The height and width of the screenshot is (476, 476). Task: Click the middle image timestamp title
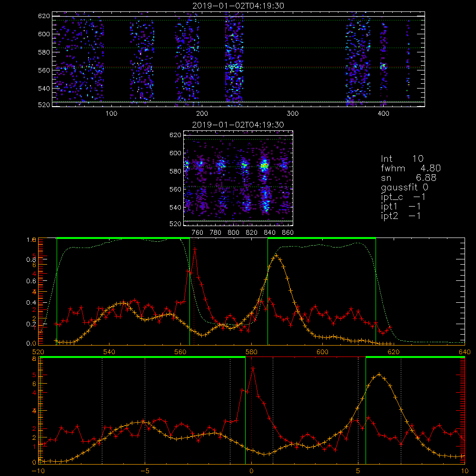238,125
